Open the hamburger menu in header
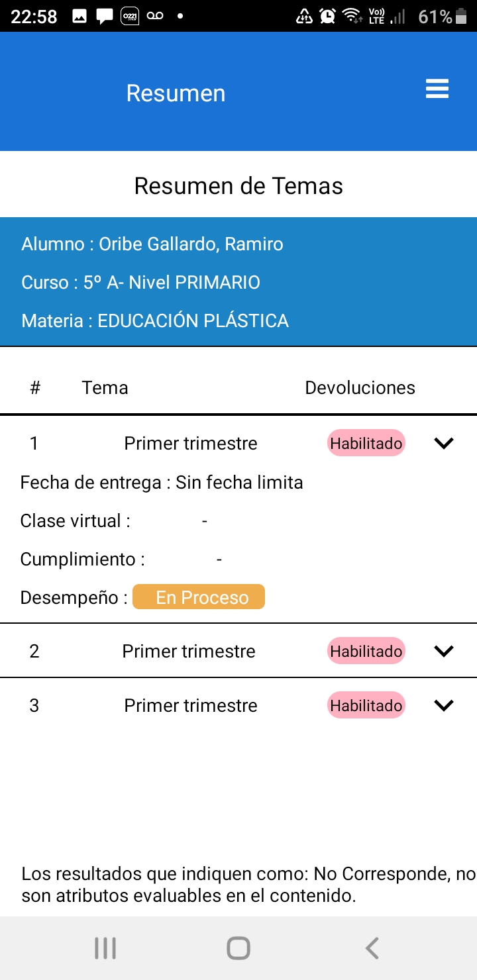 tap(437, 89)
